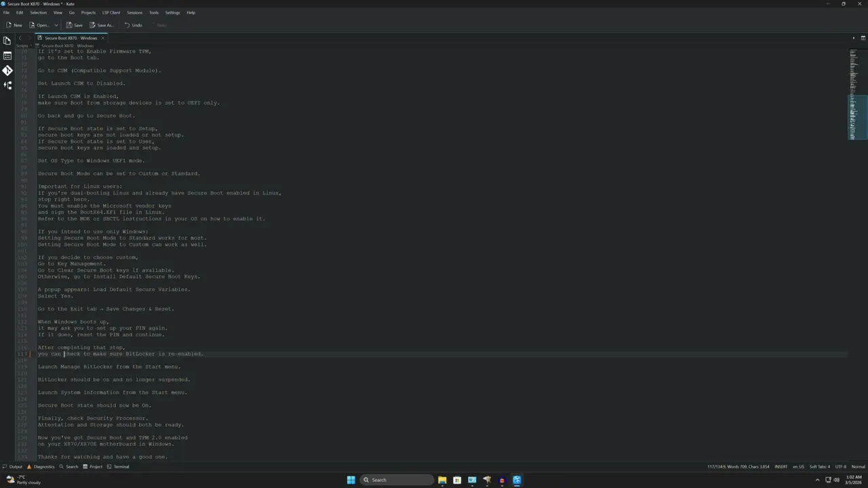Toggle INSERT mode in the status bar

[x=781, y=466]
